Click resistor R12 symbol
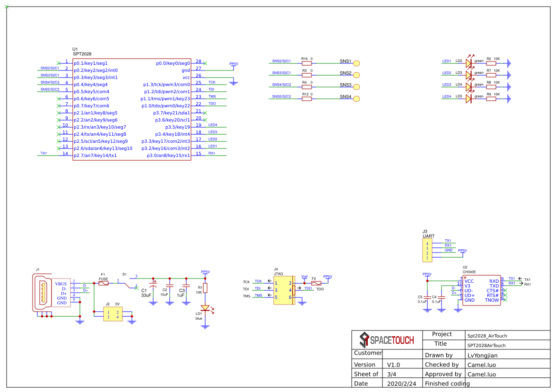 tap(306, 99)
